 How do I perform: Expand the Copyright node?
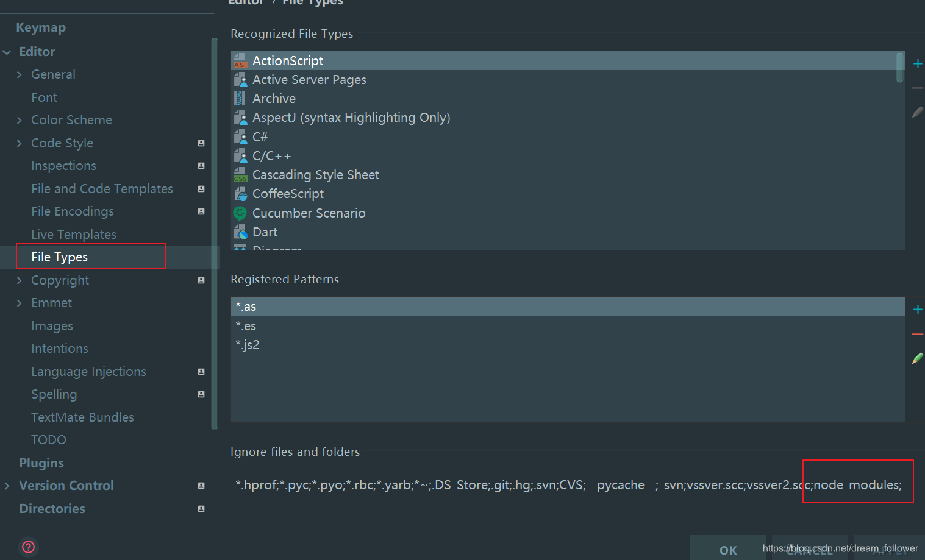pos(19,280)
